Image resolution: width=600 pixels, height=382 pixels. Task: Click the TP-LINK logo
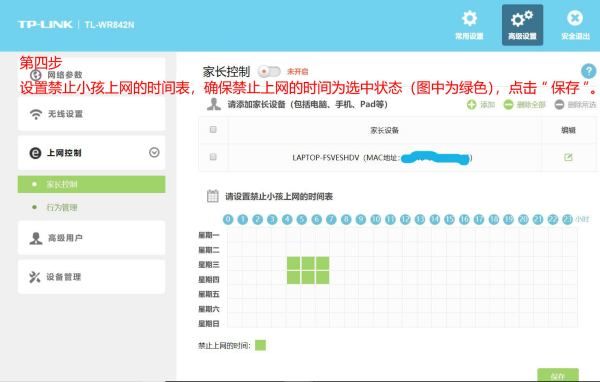click(45, 24)
